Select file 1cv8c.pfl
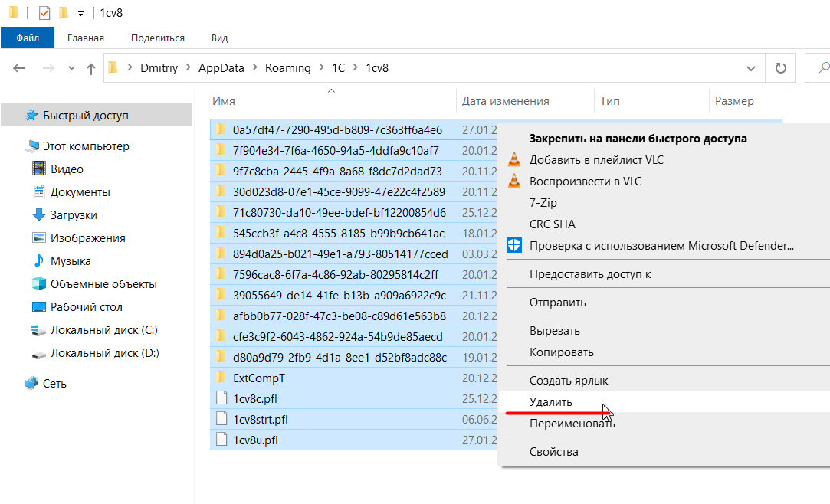 pos(255,399)
